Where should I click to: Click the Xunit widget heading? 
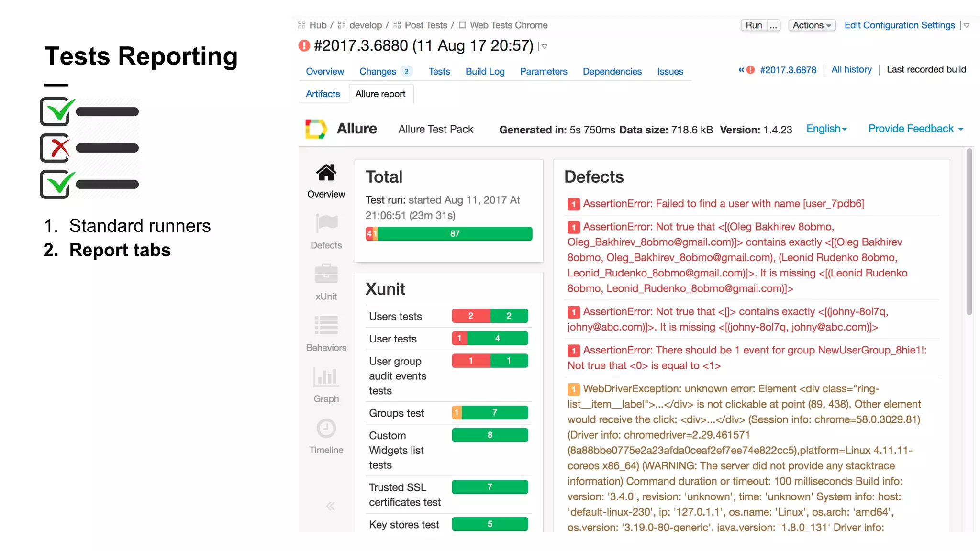pos(385,289)
